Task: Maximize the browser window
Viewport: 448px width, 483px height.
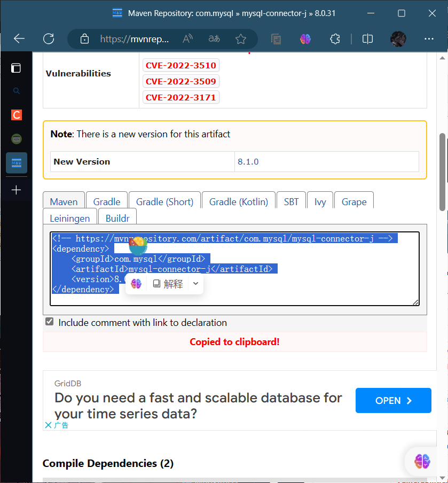Action: (x=402, y=13)
